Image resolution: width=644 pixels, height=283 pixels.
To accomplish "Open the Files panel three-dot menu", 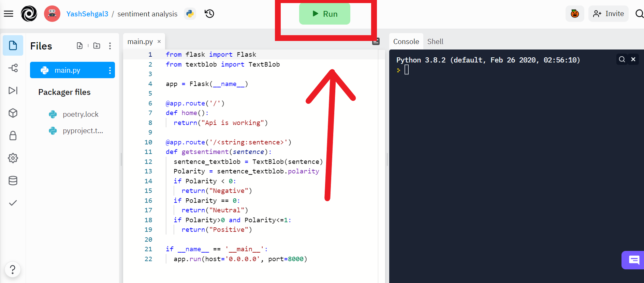I will (110, 46).
